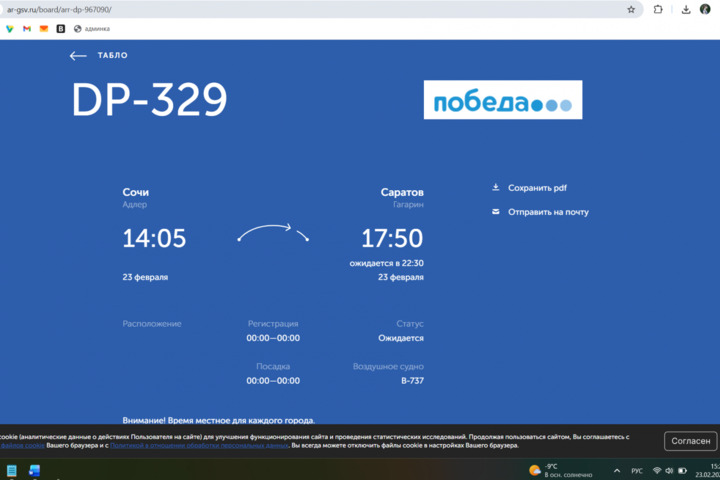Click the back arrow next to ТАБЛО
Image resolution: width=720 pixels, height=480 pixels.
tap(78, 56)
